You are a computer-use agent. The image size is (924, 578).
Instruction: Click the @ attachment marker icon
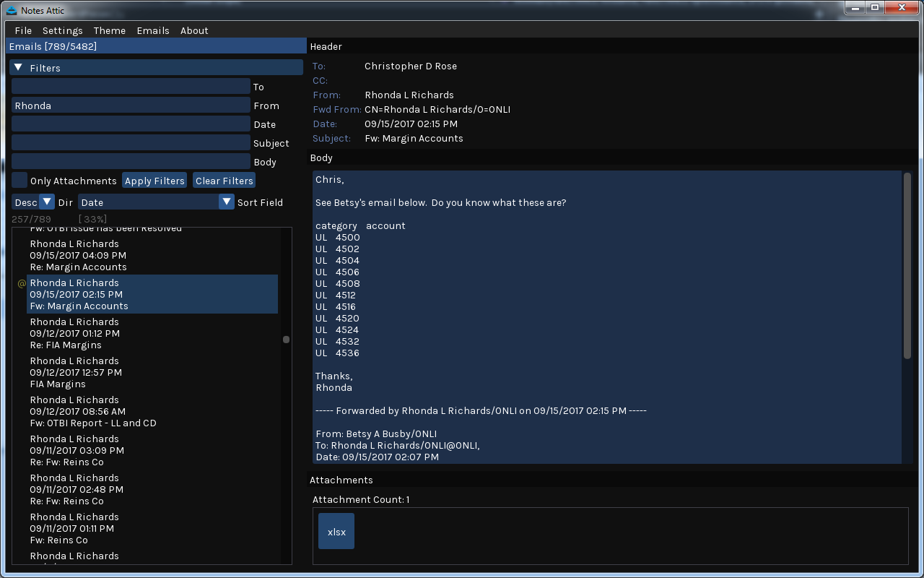pyautogui.click(x=22, y=284)
